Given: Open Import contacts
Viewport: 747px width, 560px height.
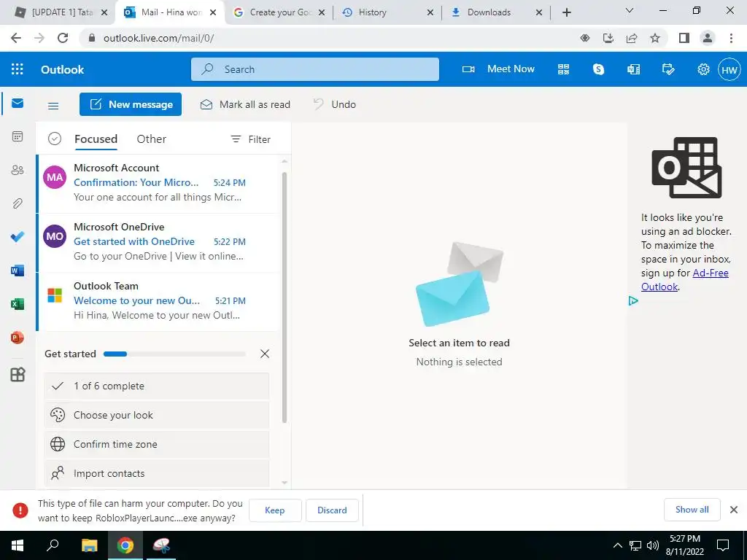Looking at the screenshot, I should pos(157,473).
